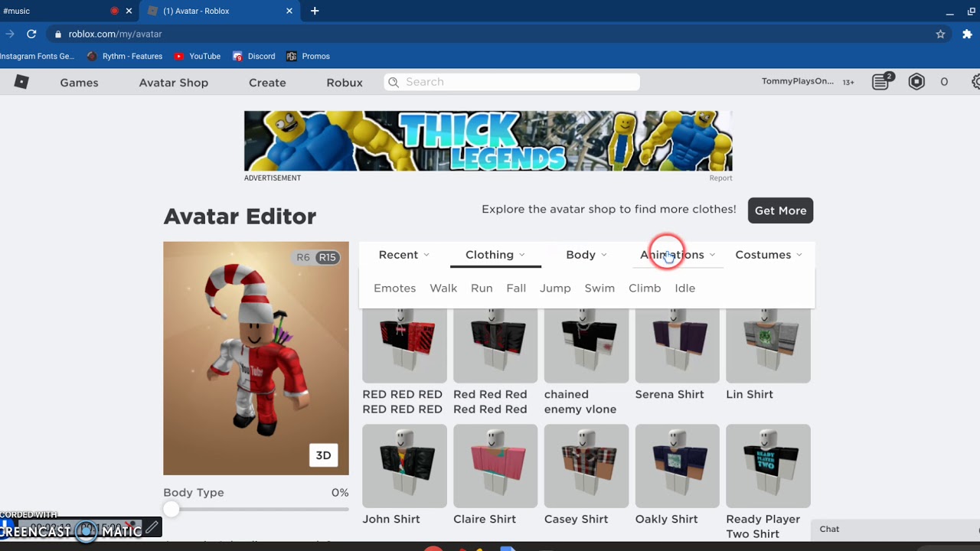This screenshot has height=551, width=980.
Task: Report the advertisement
Action: tap(720, 178)
